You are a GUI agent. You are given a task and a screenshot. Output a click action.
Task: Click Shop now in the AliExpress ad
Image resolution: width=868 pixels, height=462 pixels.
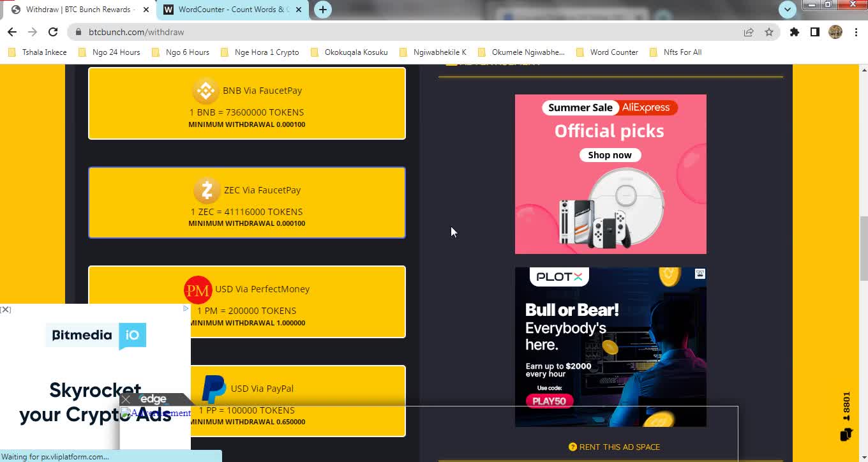tap(610, 155)
